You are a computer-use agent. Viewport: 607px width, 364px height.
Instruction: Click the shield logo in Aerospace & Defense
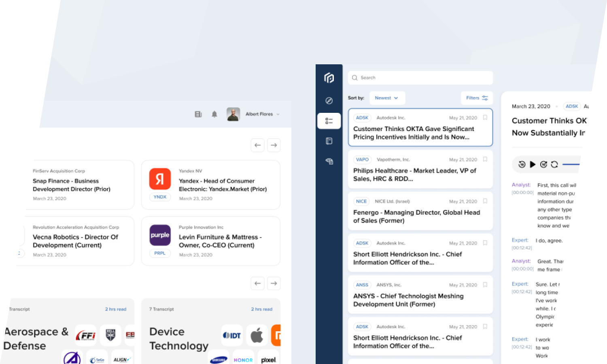point(110,335)
